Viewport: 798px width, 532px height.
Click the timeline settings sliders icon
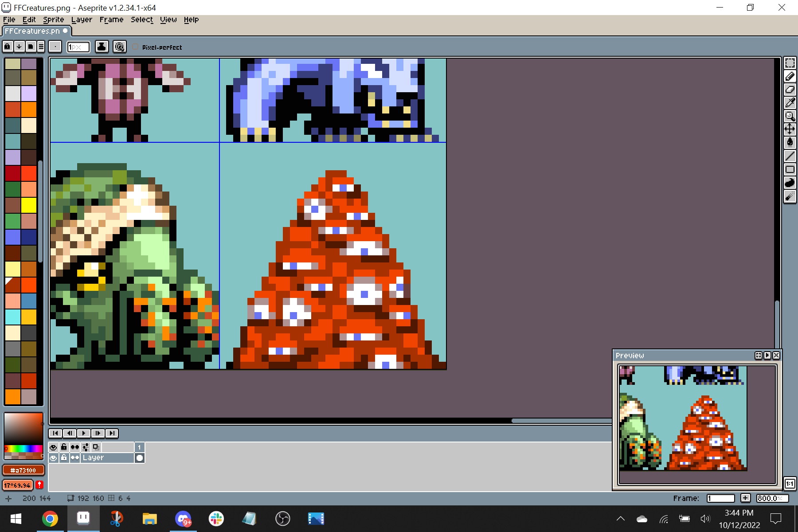tap(86, 447)
